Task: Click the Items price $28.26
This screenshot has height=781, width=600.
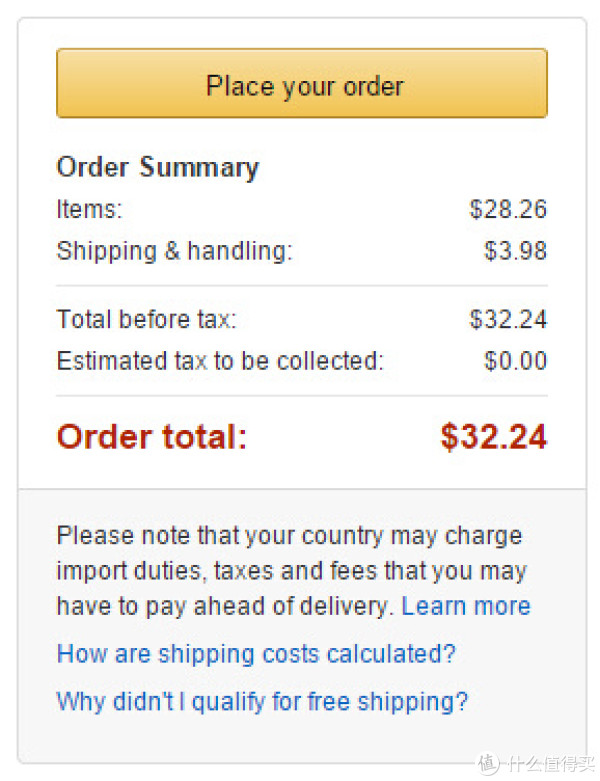Action: pyautogui.click(x=508, y=209)
